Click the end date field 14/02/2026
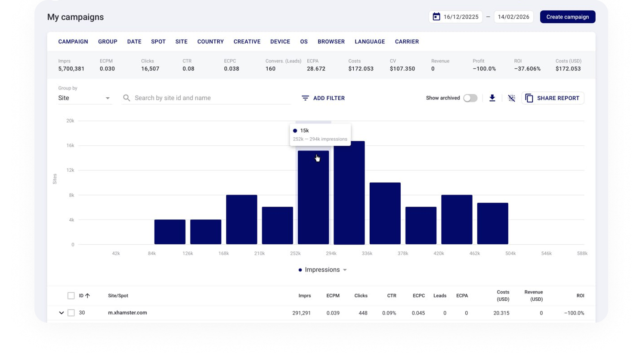 coord(513,17)
